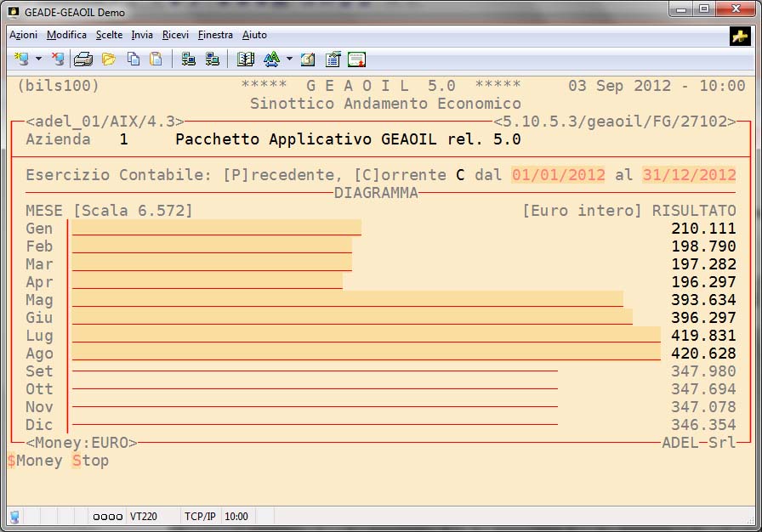Viewport: 762px width, 532px height.
Task: Click the font size AA icon
Action: (x=271, y=59)
